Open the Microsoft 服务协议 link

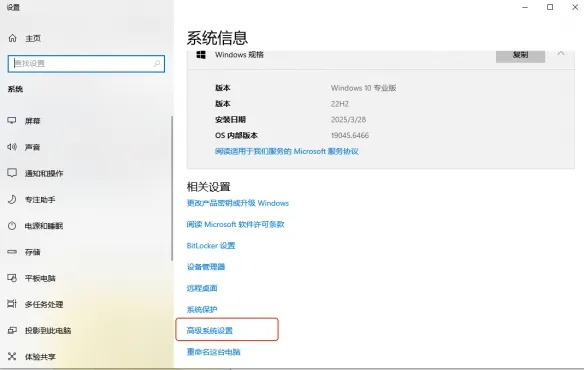[x=286, y=151]
